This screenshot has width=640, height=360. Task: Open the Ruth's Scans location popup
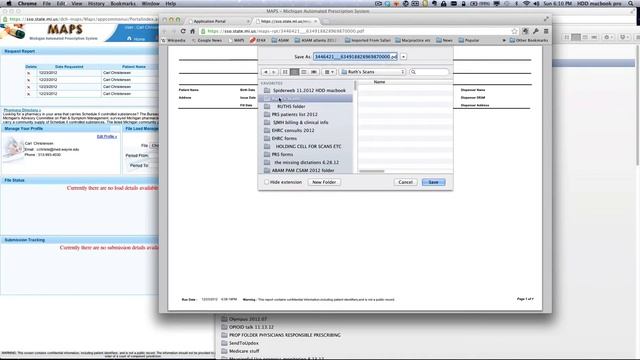(x=373, y=72)
